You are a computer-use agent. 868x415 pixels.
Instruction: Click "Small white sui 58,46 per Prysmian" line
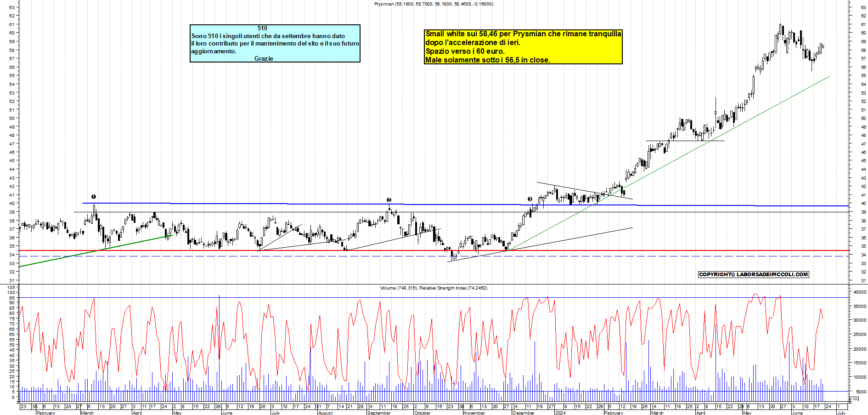click(x=523, y=34)
